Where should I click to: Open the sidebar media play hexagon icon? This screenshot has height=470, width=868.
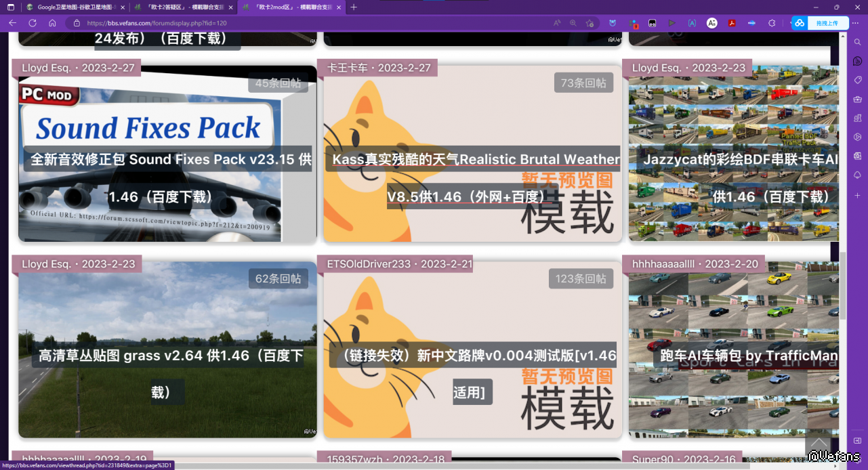click(858, 137)
